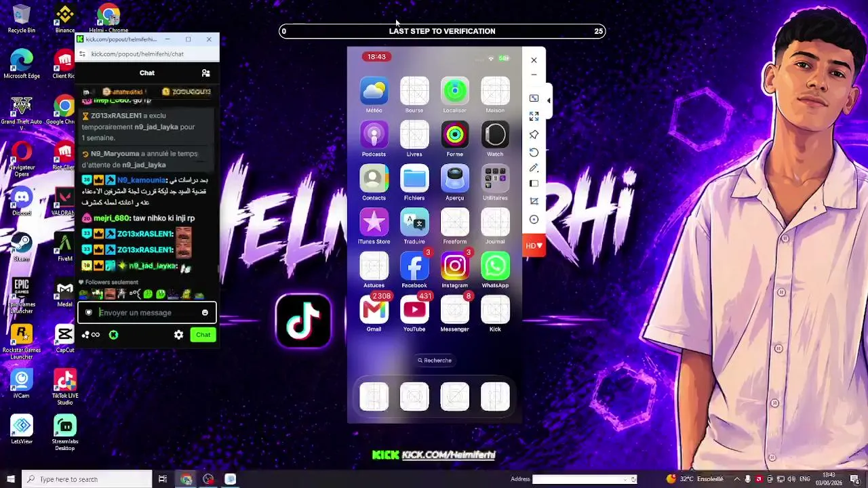Viewport: 868px width, 488px height.
Task: Click the message input field in Kick chat
Action: [x=146, y=312]
